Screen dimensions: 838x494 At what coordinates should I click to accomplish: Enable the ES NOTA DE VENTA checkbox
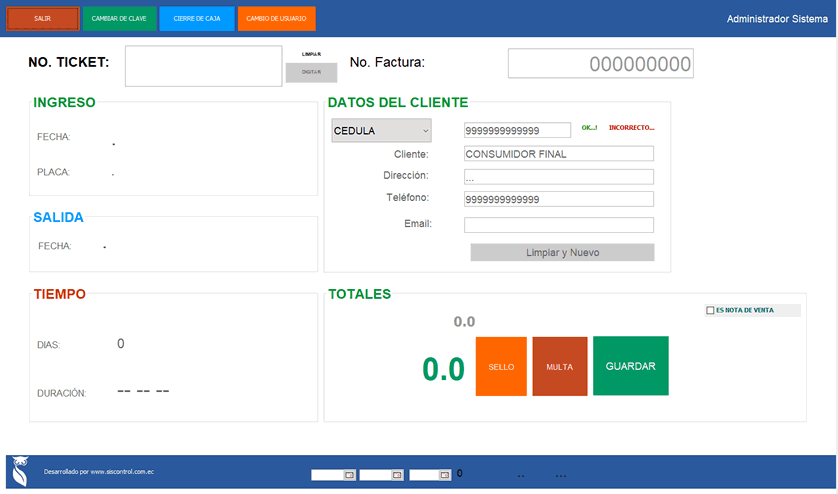(x=710, y=310)
